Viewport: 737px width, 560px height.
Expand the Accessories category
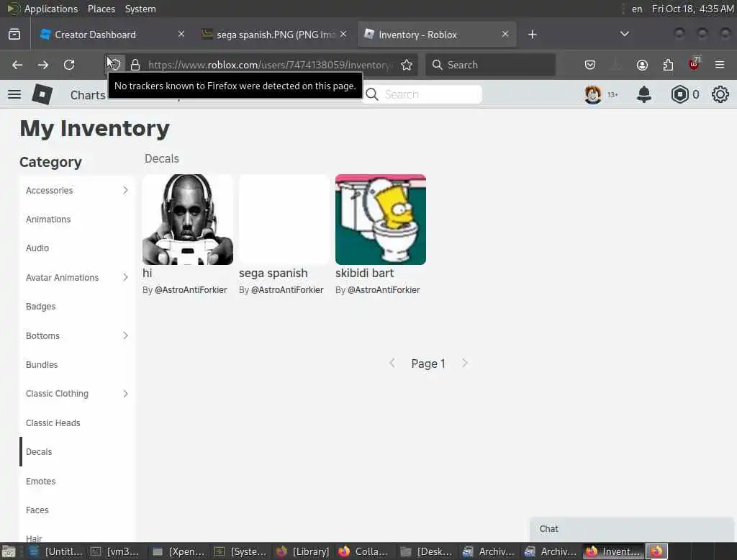pos(78,191)
